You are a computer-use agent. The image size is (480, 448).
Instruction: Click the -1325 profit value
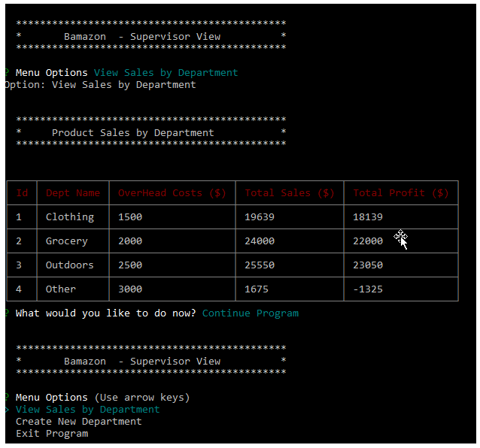click(x=368, y=289)
